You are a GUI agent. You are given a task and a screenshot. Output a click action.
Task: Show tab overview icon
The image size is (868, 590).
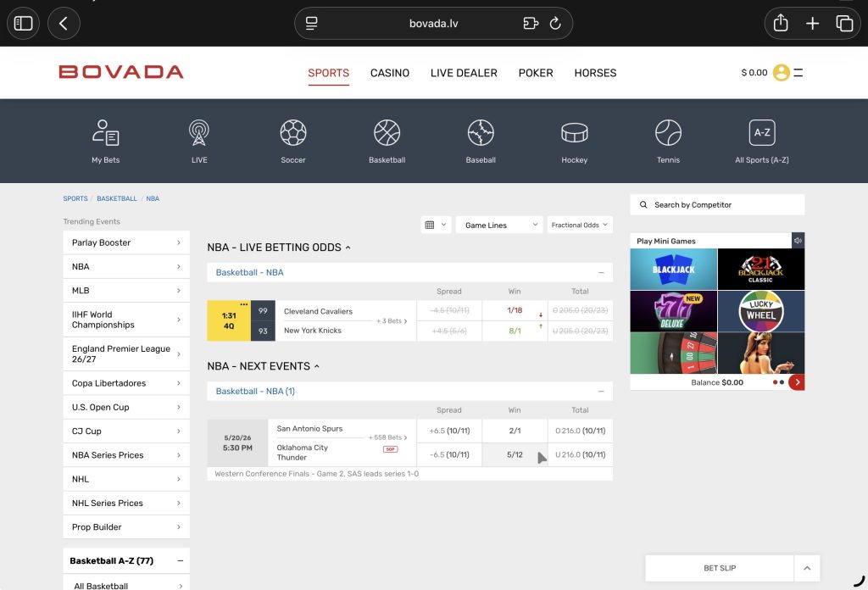pos(844,23)
